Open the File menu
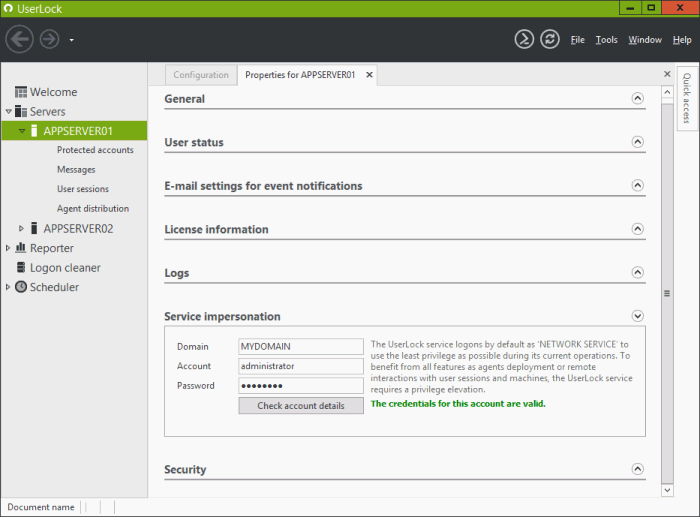Screen dimensions: 700x517 tap(577, 40)
